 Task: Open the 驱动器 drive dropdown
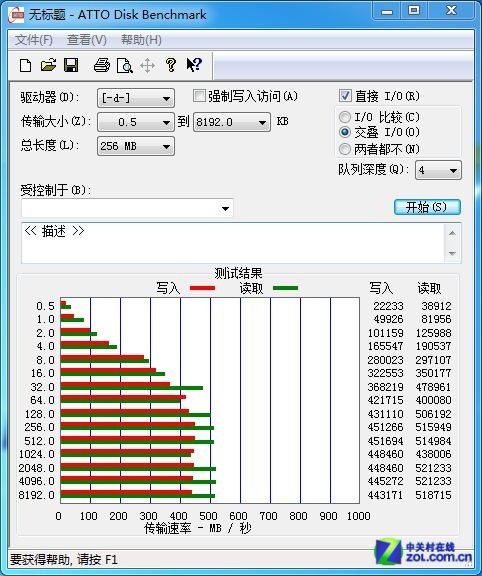136,98
